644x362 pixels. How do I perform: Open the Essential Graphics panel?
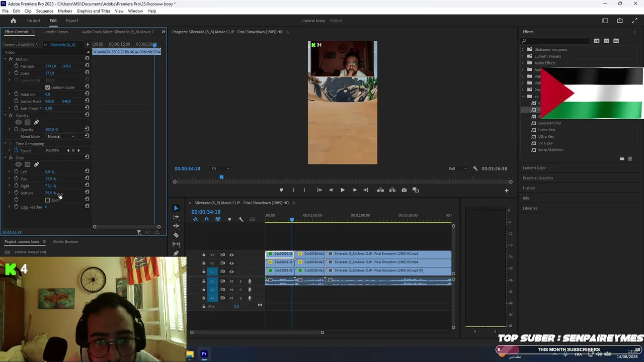[x=538, y=178]
